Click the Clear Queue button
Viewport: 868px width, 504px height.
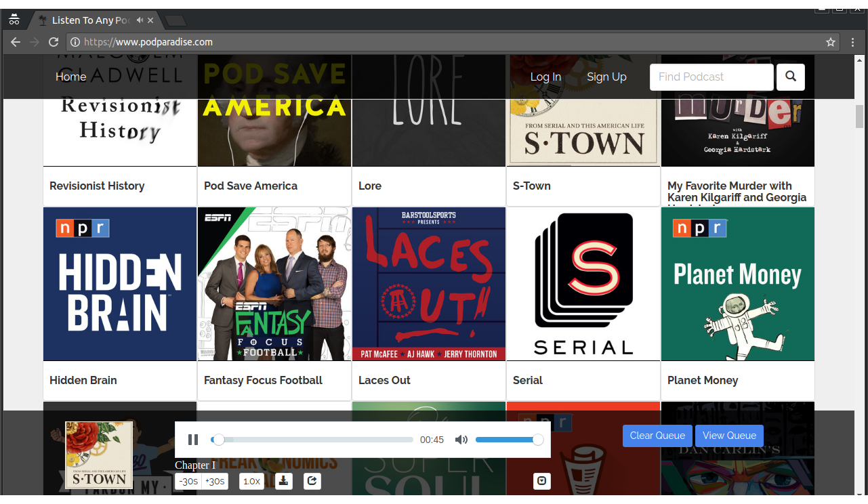tap(657, 436)
